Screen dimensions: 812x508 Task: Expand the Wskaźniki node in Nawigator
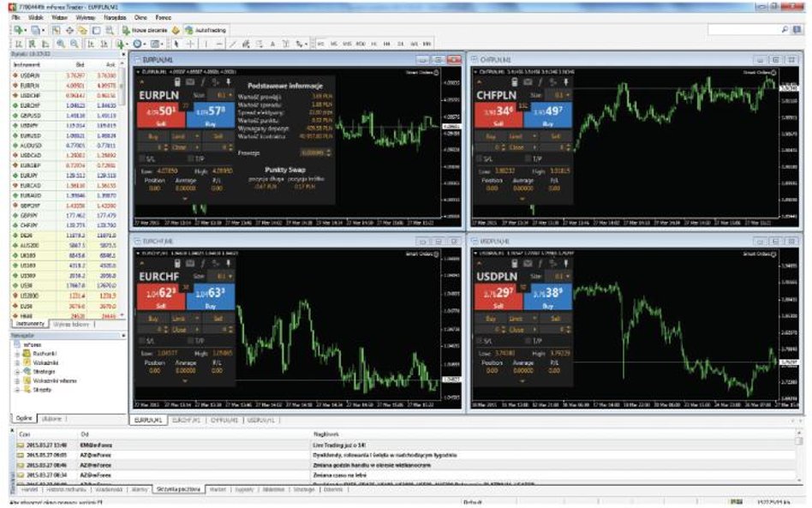(17, 362)
